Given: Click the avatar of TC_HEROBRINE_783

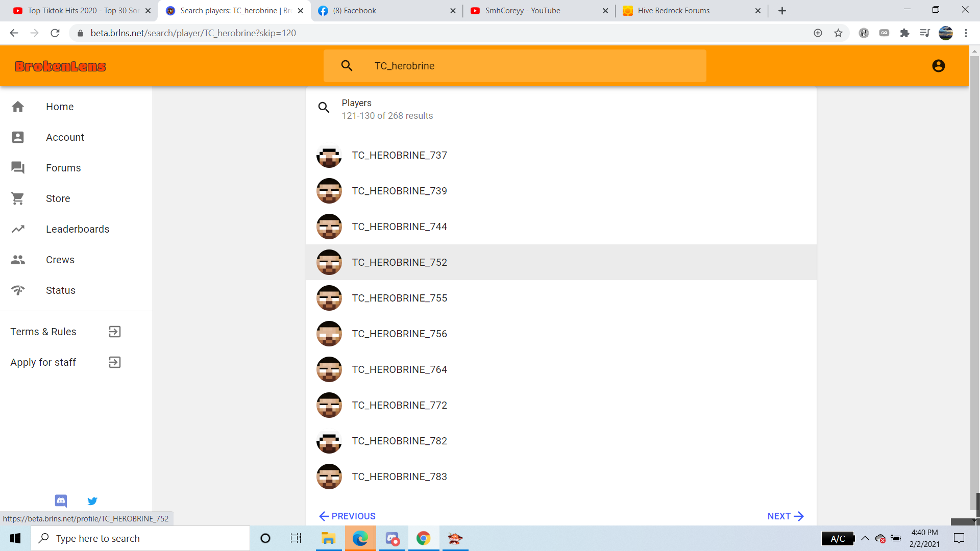Looking at the screenshot, I should coord(329,477).
